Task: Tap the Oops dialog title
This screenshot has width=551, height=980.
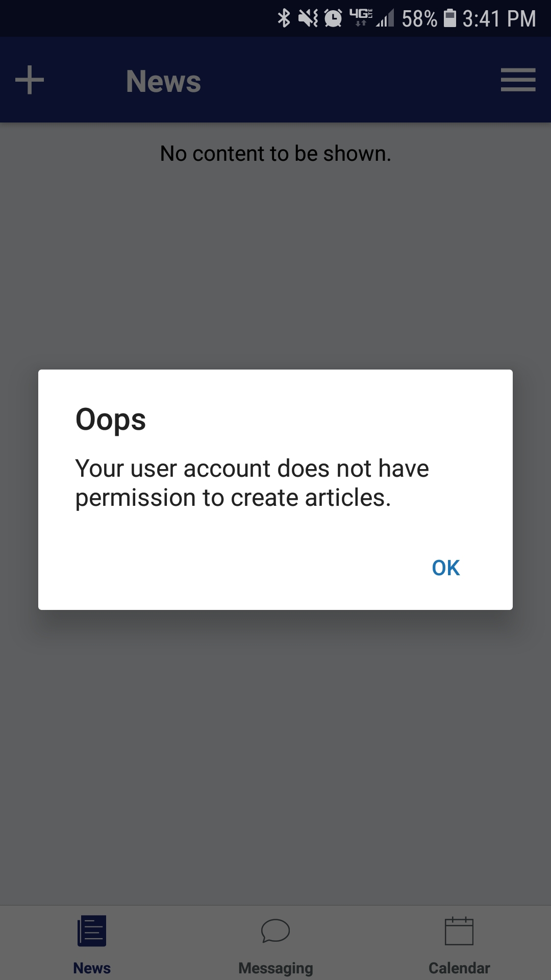Action: click(x=111, y=421)
